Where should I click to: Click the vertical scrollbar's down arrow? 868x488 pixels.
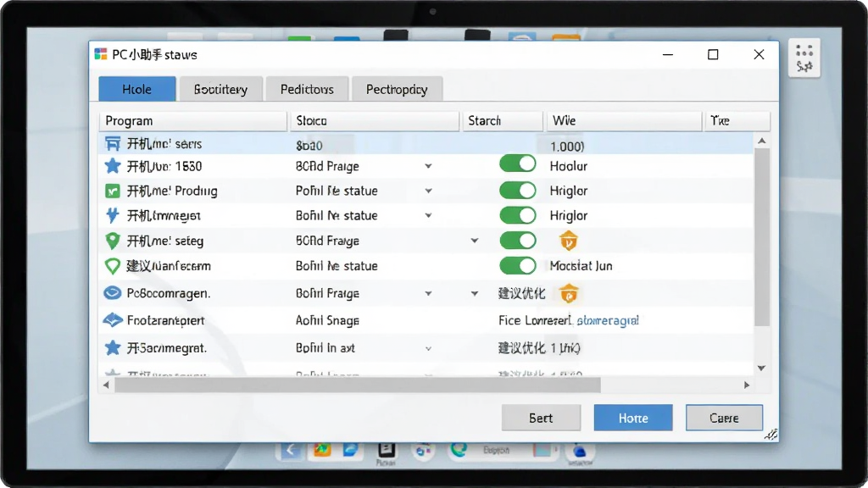pos(762,368)
